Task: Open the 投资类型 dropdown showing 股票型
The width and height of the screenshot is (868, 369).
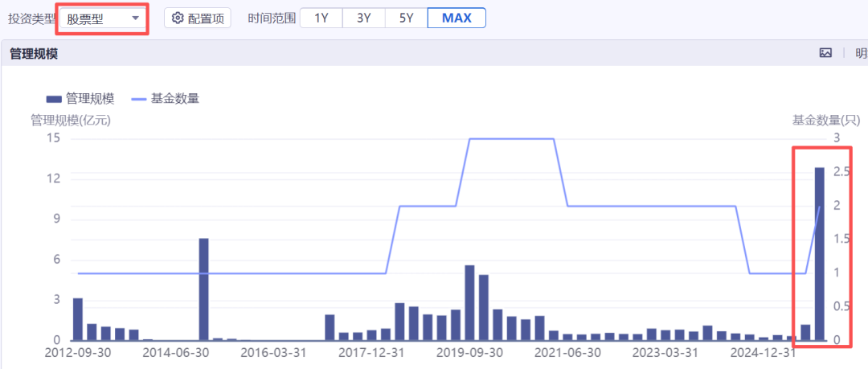Action: [x=103, y=19]
